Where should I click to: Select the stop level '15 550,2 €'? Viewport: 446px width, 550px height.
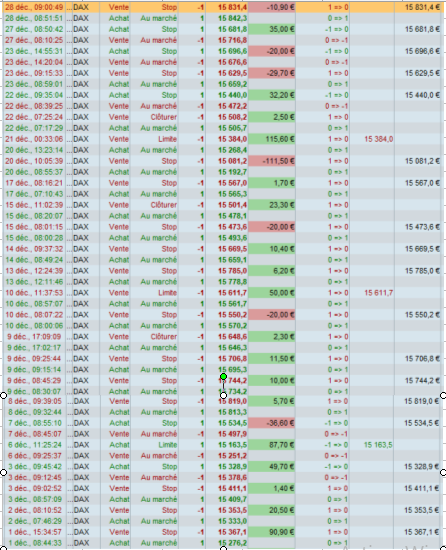pos(422,315)
